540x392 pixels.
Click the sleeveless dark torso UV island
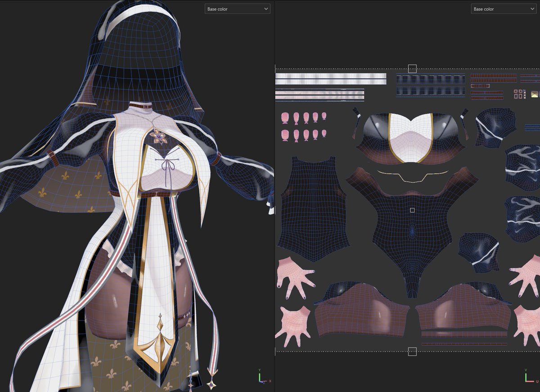[314, 208]
